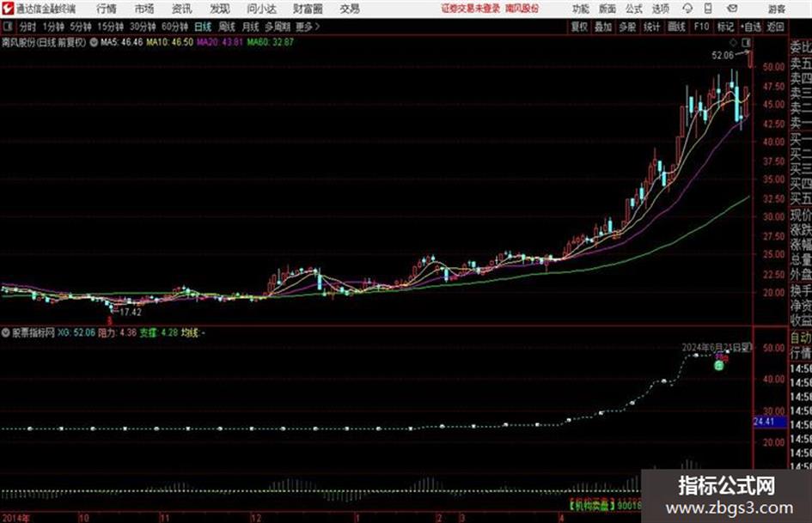The width and height of the screenshot is (812, 523).
Task: Click the 通达信 red logo icon
Action: tap(7, 9)
